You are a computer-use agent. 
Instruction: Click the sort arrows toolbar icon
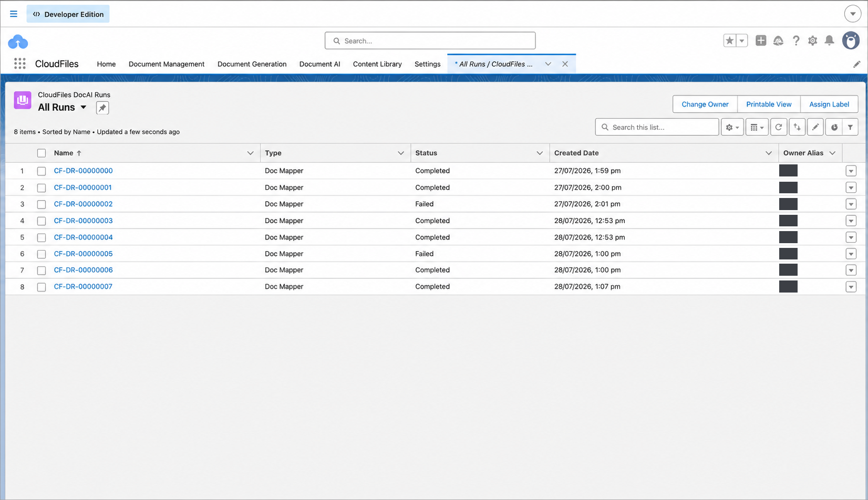pos(797,127)
